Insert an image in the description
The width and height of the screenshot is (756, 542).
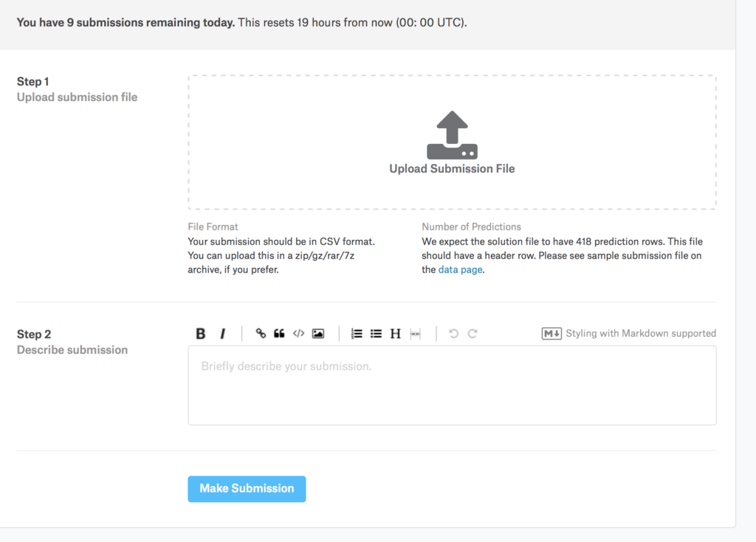coord(318,334)
